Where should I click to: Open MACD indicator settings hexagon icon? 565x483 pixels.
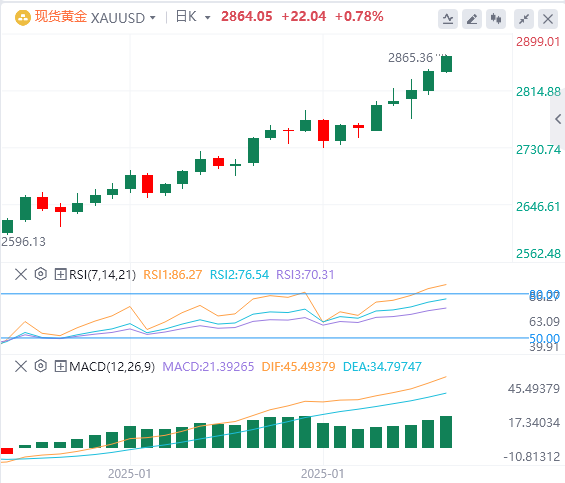(x=41, y=366)
